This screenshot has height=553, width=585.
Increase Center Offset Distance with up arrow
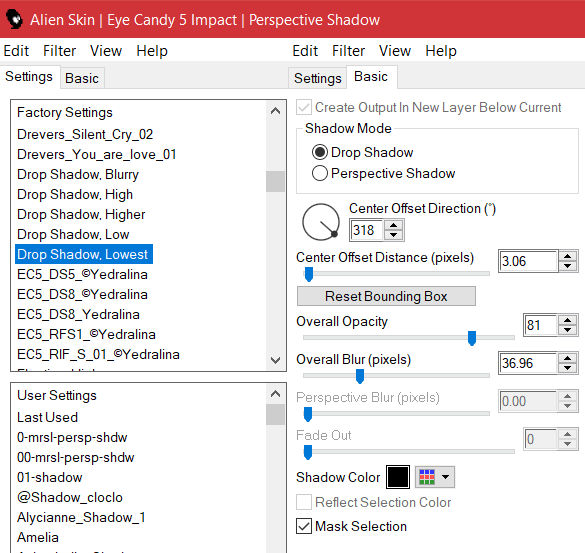click(567, 256)
